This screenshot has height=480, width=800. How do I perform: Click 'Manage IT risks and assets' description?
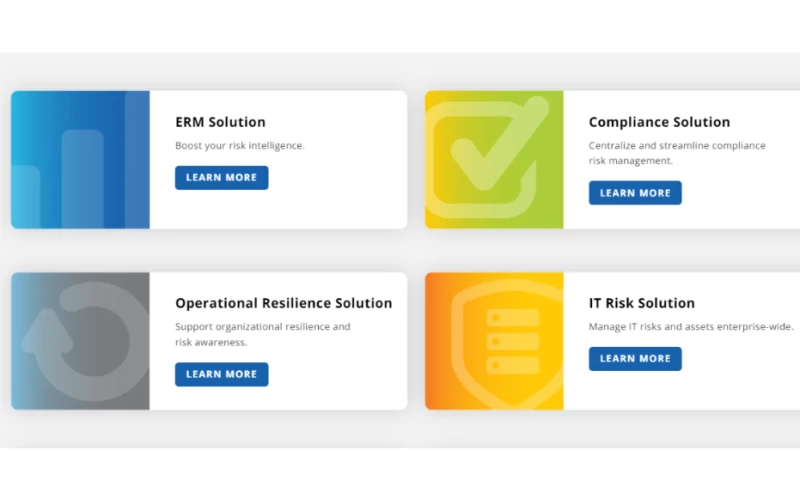pos(690,327)
